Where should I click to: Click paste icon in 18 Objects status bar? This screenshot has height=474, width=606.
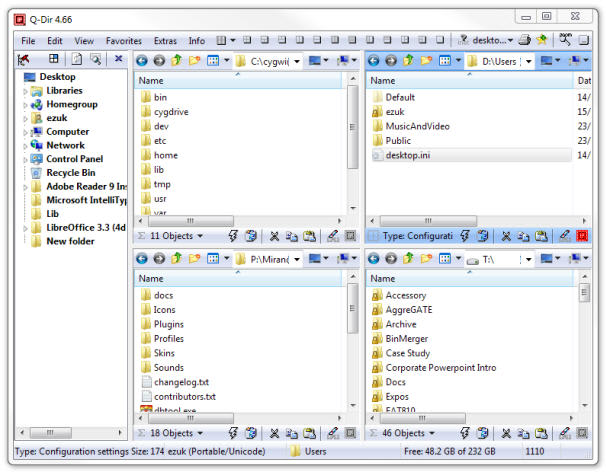click(x=309, y=433)
